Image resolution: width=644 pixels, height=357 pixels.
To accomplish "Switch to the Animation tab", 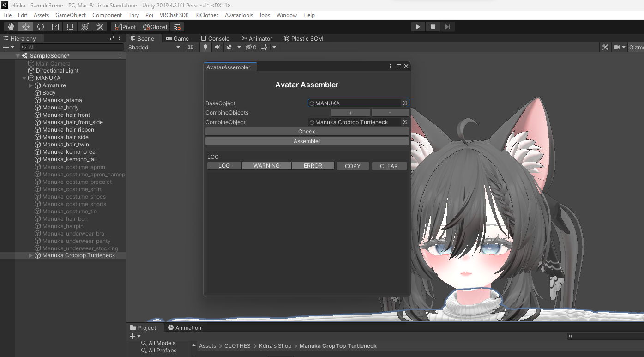I will coord(185,327).
